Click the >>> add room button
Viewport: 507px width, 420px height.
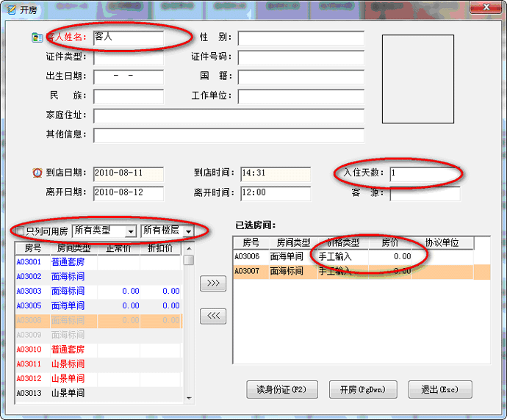point(213,283)
